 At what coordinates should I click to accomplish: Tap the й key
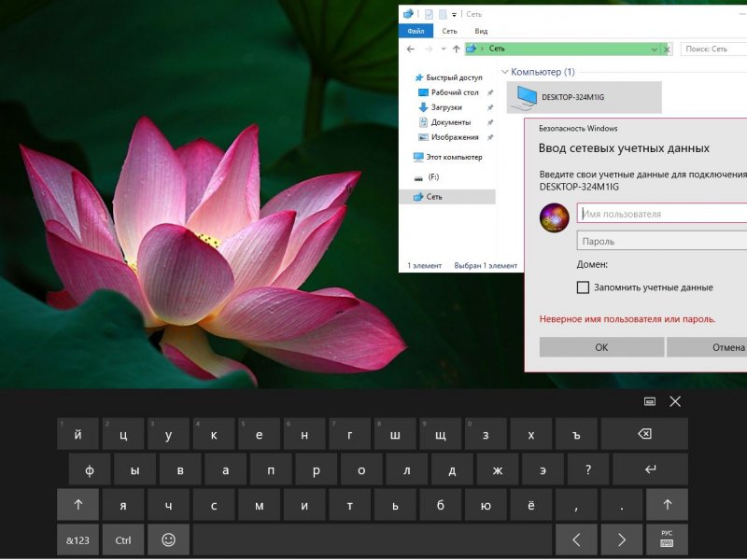(78, 434)
